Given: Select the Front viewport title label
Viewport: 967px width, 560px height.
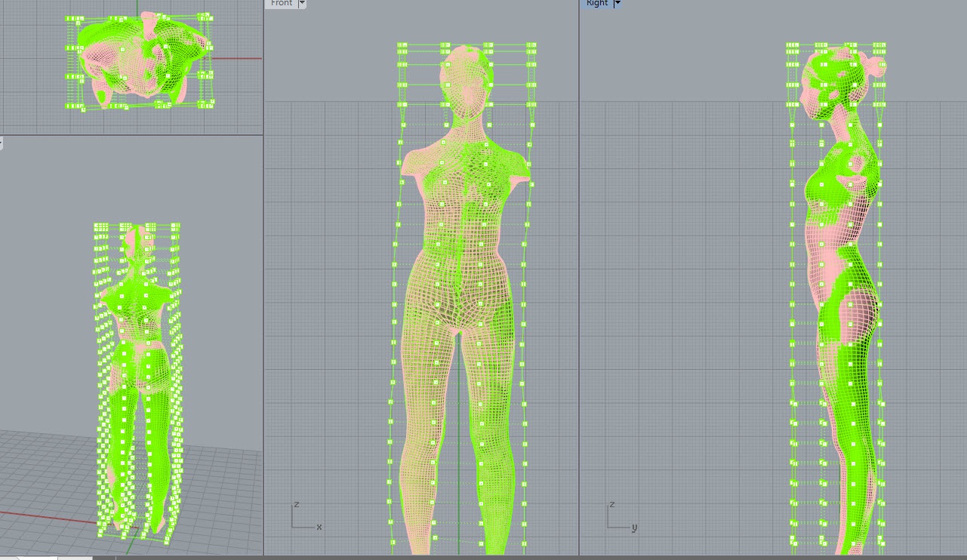Looking at the screenshot, I should coord(282,4).
